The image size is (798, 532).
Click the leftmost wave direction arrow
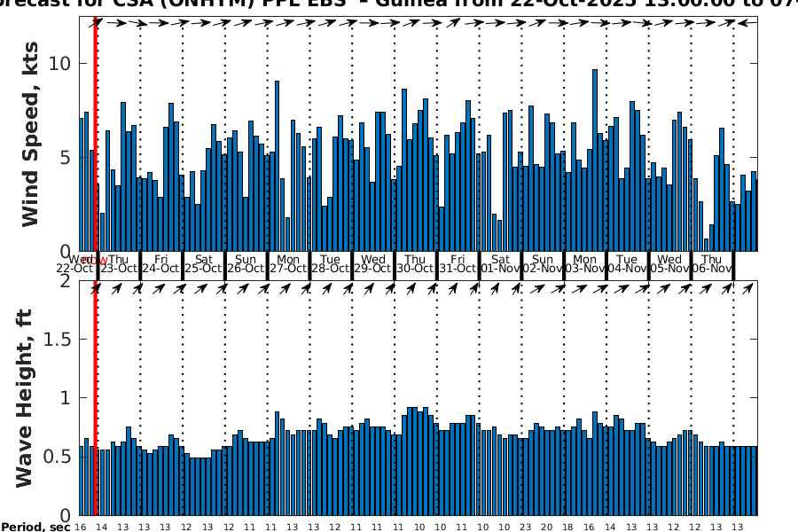click(x=98, y=288)
